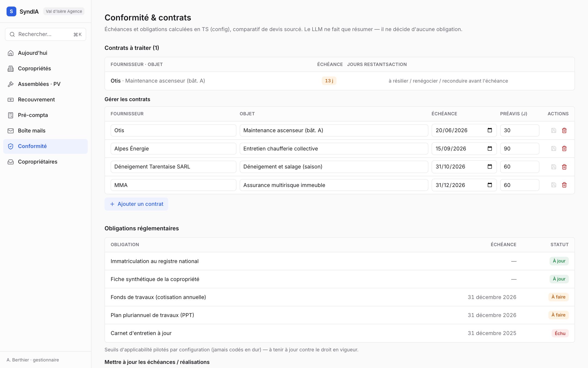Image resolution: width=588 pixels, height=368 pixels.
Task: Click the 13 j remaining days badge
Action: tap(329, 81)
